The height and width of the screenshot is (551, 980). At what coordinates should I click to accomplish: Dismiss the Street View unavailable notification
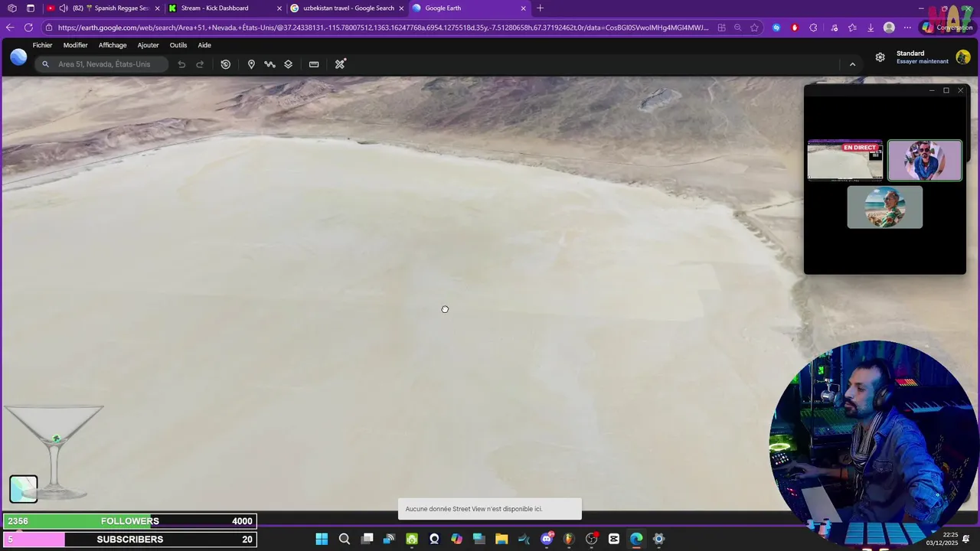tap(490, 509)
